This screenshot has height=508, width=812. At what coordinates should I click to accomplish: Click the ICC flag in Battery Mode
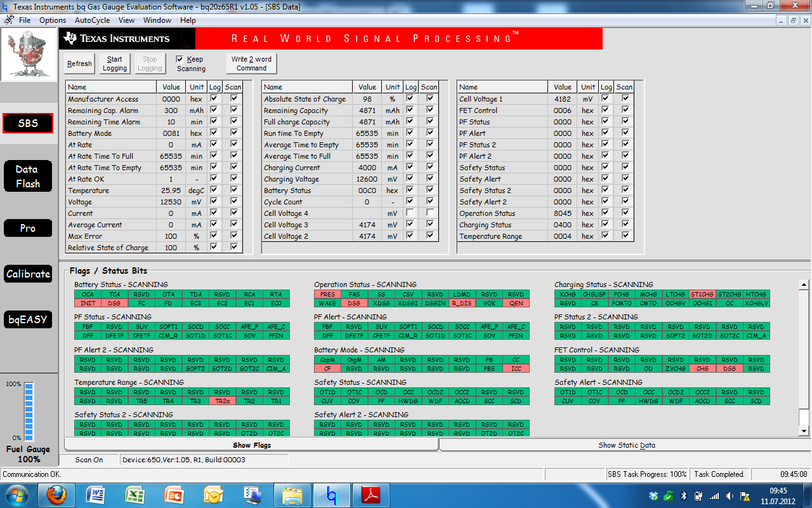[516, 368]
